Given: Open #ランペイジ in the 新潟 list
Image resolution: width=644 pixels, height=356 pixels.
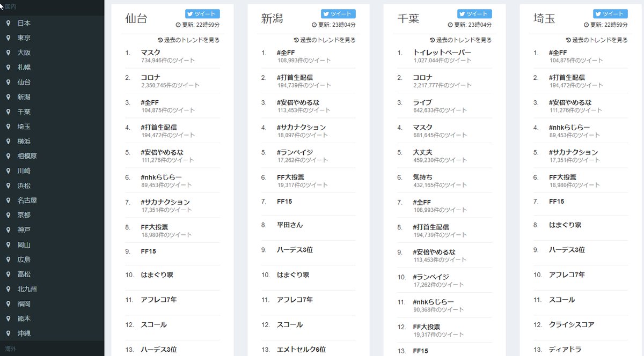Looking at the screenshot, I should (x=295, y=152).
